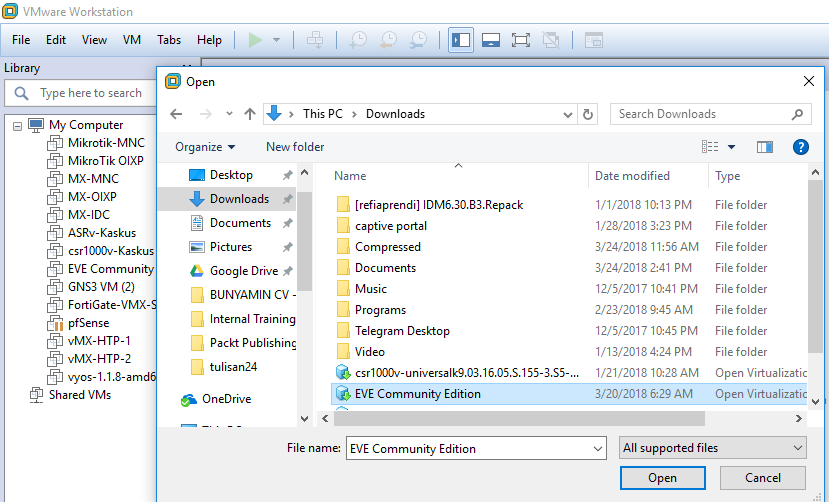Viewport: 829px width, 502px height.
Task: Click This PC in address bar
Action: click(x=323, y=114)
